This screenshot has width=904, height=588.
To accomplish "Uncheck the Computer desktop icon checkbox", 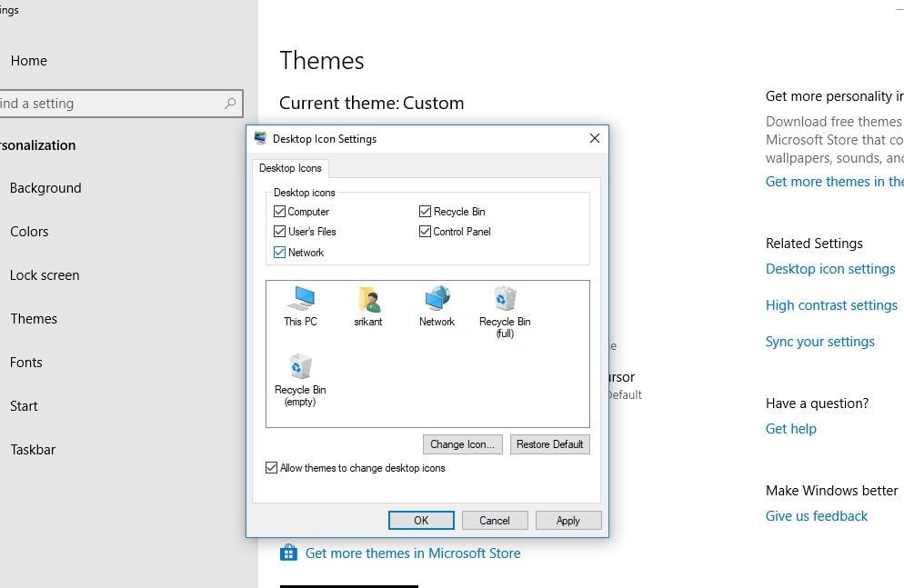I will tap(279, 211).
